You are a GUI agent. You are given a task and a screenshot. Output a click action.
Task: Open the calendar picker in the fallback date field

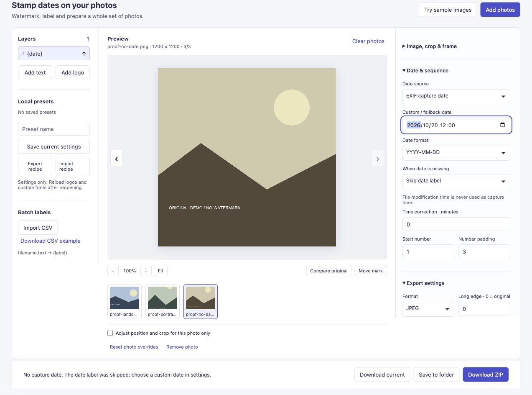[502, 125]
